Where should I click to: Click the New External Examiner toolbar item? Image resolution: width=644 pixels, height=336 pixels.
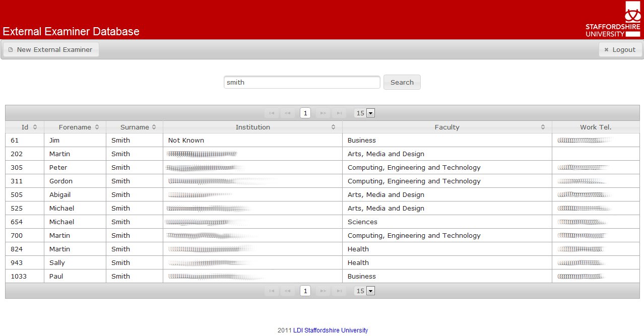50,49
